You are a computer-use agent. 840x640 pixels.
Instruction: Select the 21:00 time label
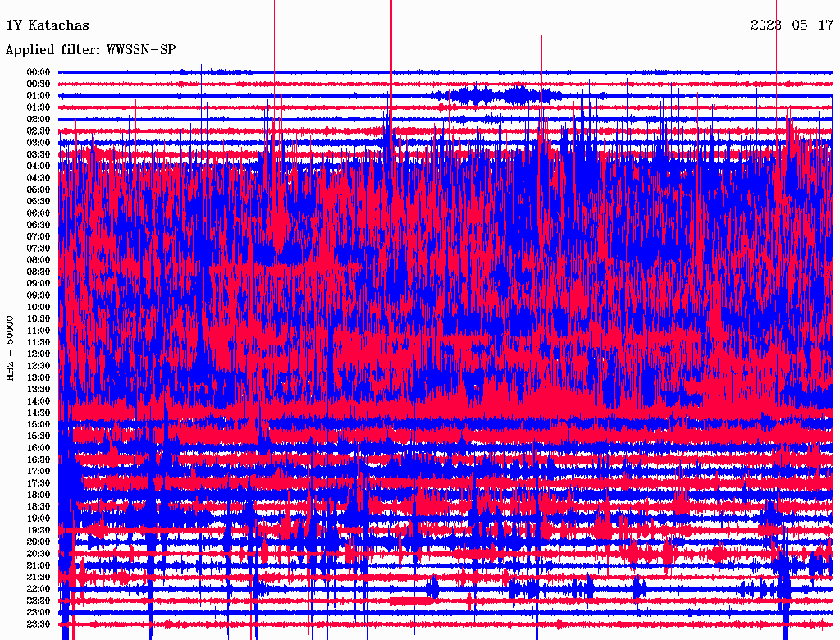tap(39, 565)
